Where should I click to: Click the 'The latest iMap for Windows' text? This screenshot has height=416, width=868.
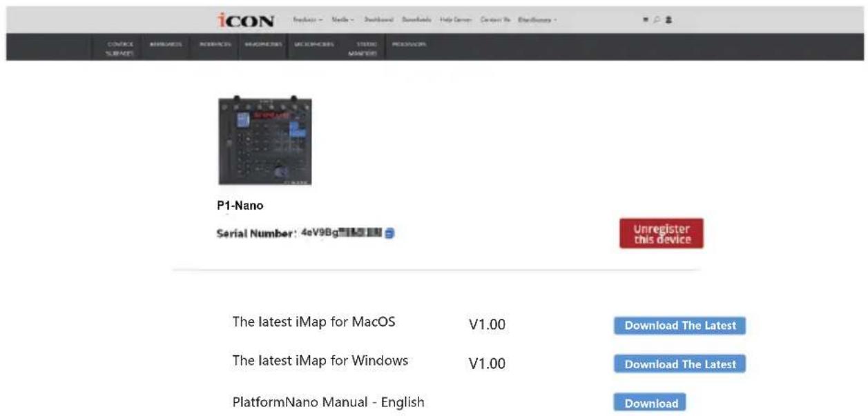point(320,361)
